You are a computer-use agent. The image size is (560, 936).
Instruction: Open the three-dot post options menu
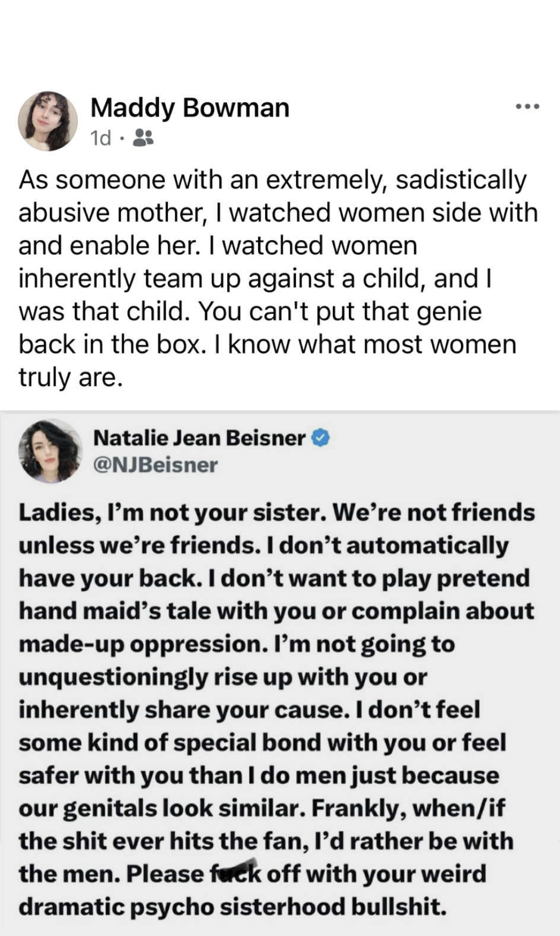click(528, 106)
